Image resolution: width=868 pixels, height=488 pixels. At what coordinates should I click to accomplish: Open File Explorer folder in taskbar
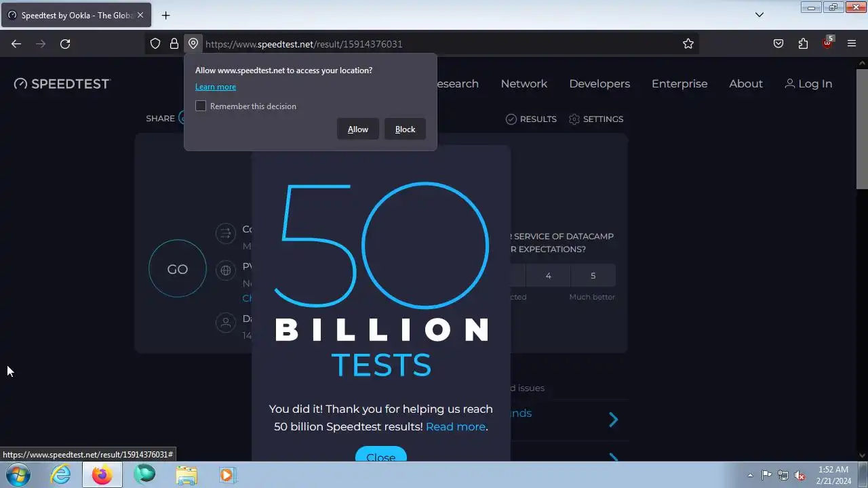click(x=186, y=475)
